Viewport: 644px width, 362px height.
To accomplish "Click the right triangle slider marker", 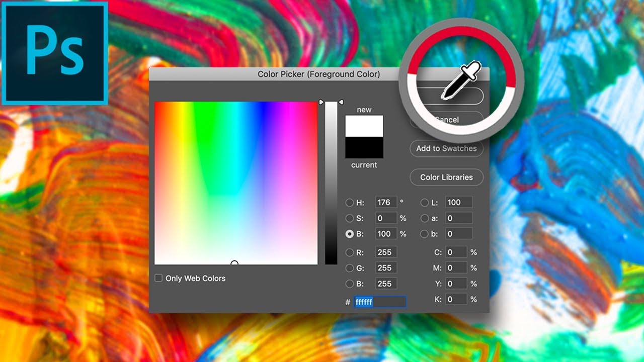I will click(x=341, y=102).
